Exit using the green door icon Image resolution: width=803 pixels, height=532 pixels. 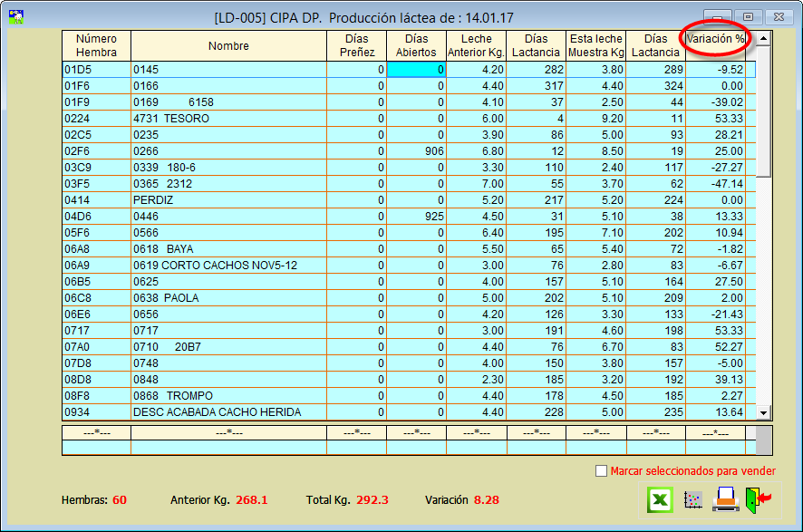pyautogui.click(x=756, y=499)
